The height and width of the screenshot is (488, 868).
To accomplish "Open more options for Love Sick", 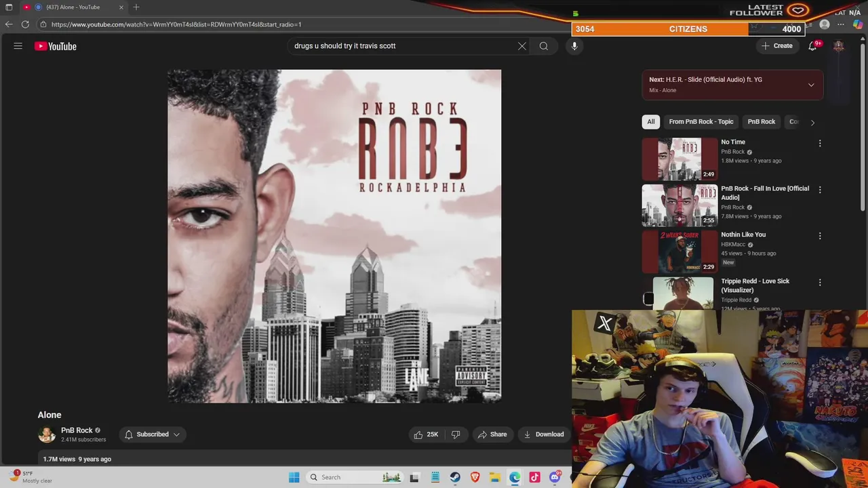I will [820, 282].
